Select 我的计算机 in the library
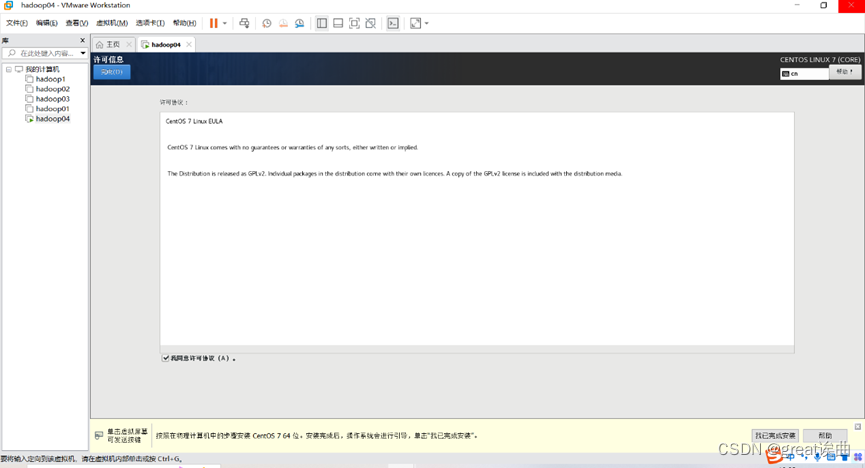This screenshot has height=468, width=865. [42, 70]
